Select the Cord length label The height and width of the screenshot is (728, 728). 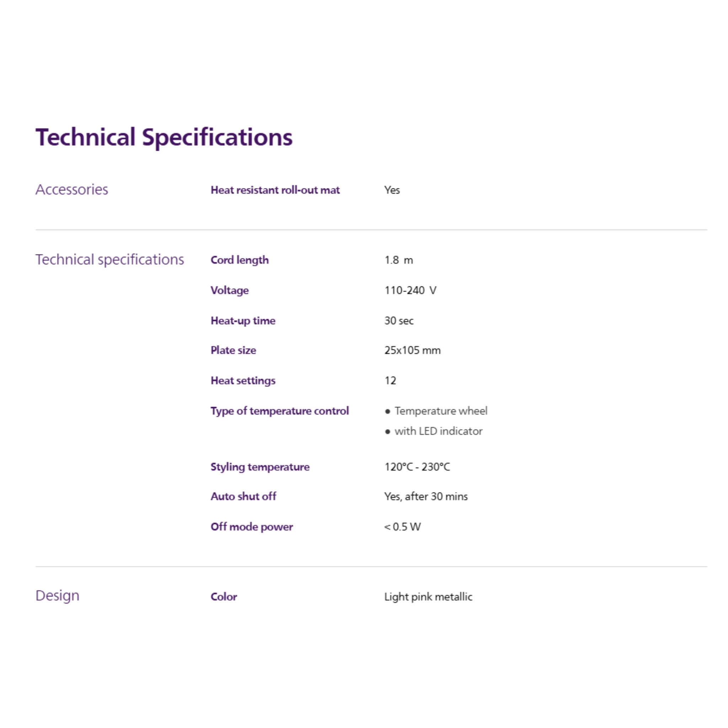tap(240, 260)
